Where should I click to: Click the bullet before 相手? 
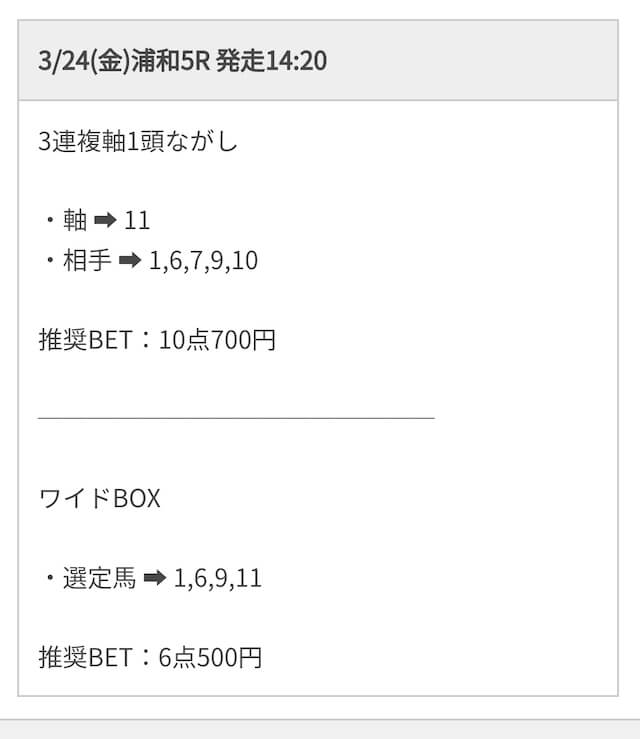50,260
